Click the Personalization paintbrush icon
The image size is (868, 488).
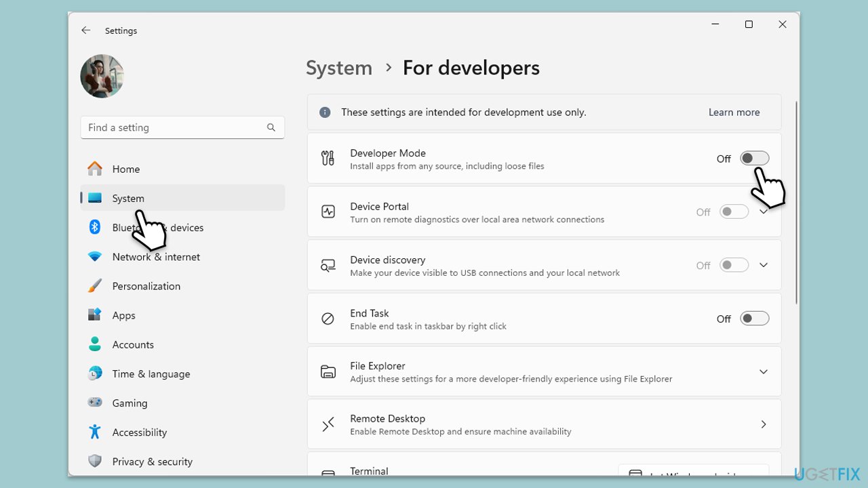click(95, 285)
